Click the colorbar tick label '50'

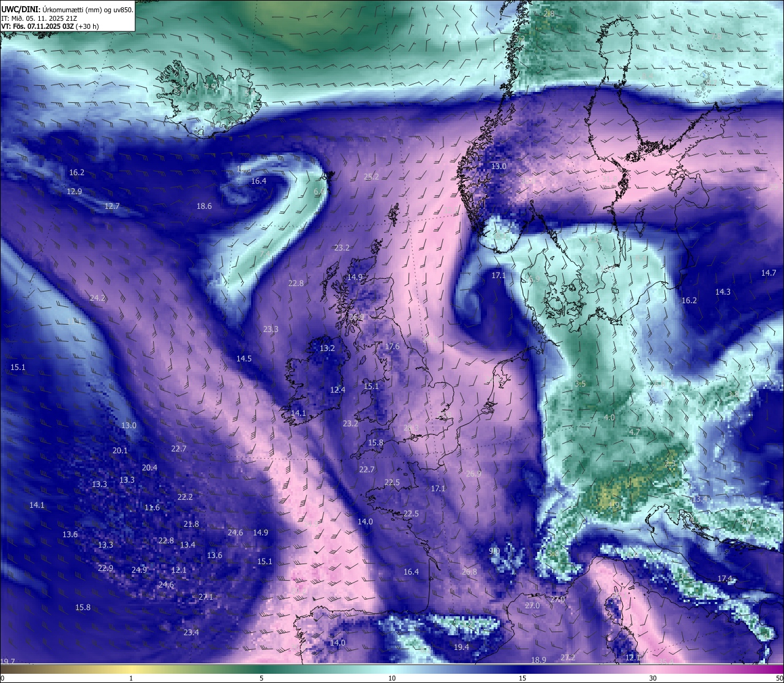pyautogui.click(x=779, y=678)
